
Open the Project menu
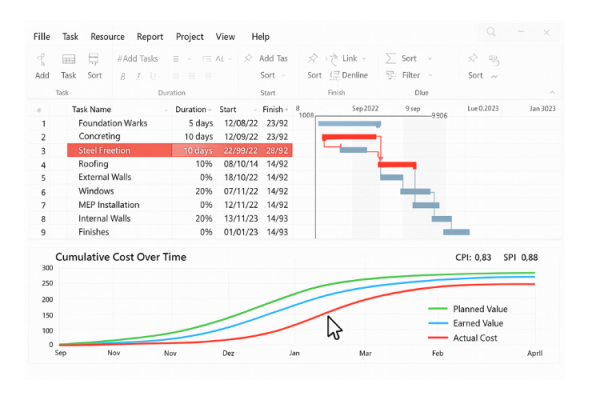click(190, 37)
